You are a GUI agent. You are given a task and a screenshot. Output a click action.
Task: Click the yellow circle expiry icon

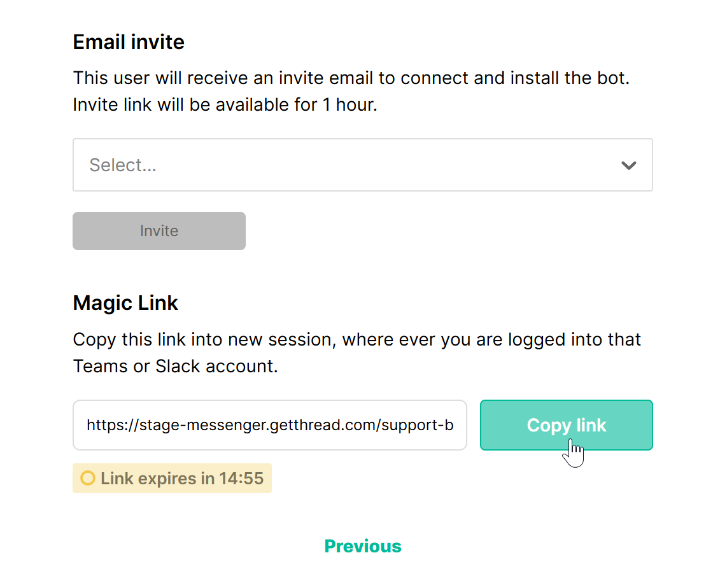[88, 478]
